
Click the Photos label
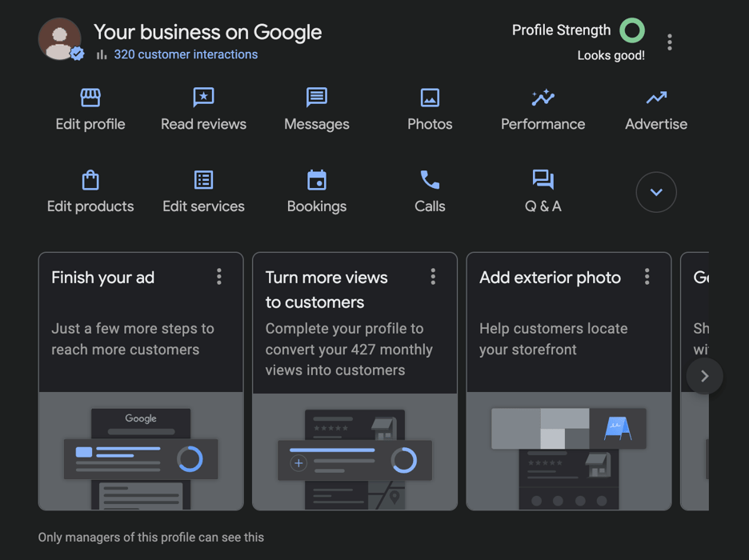point(430,124)
